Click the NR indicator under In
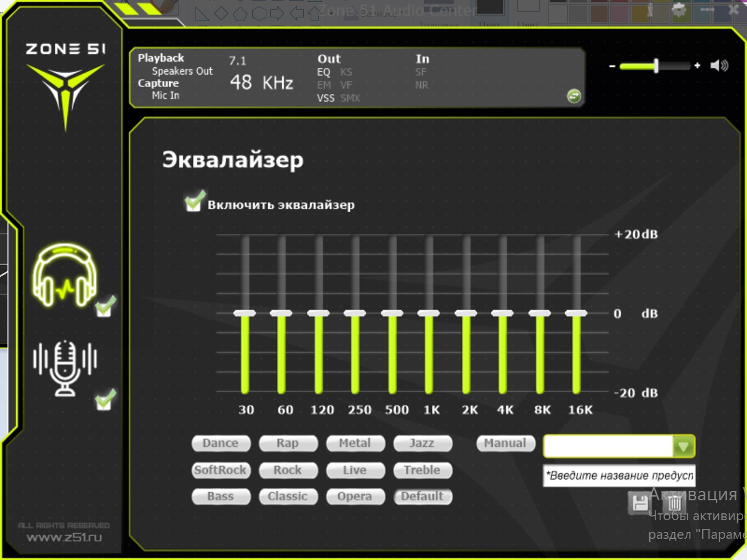The image size is (747, 560). click(422, 85)
